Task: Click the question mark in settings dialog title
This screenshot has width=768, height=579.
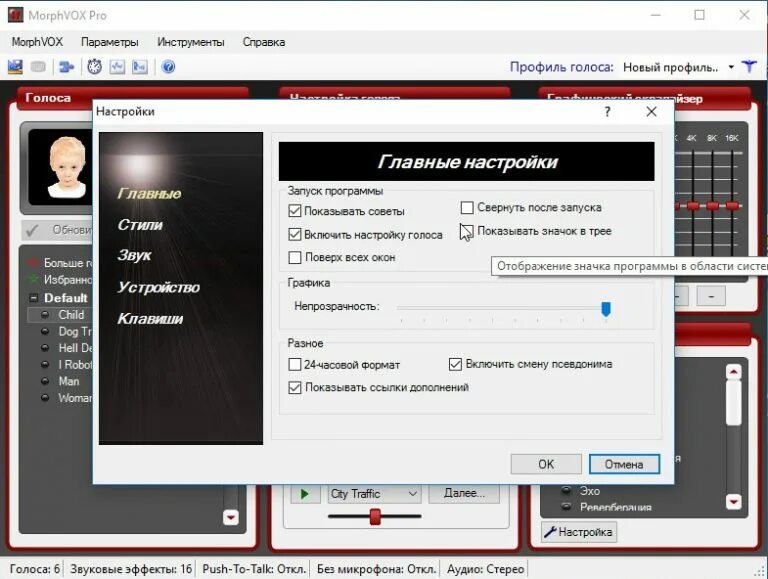Action: 607,112
